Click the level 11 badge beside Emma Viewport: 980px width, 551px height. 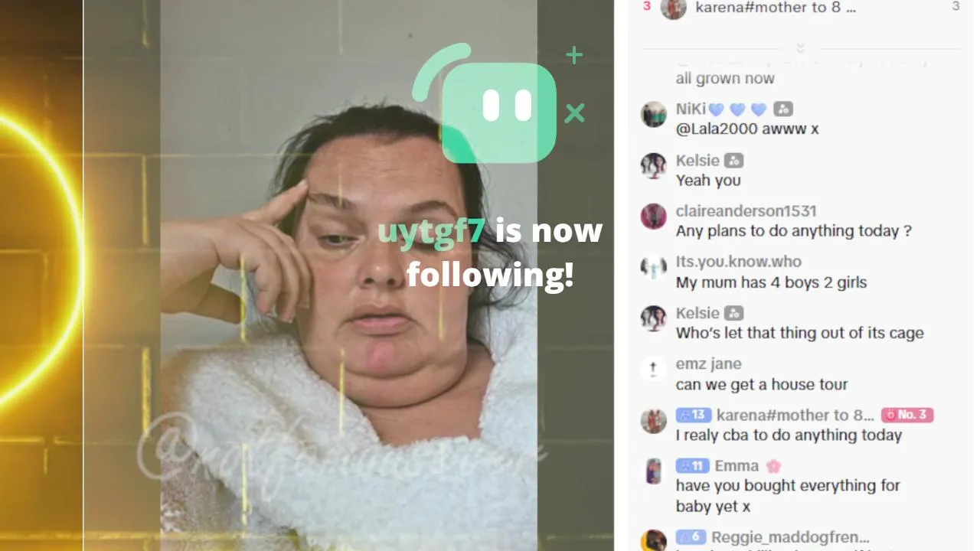pos(692,465)
